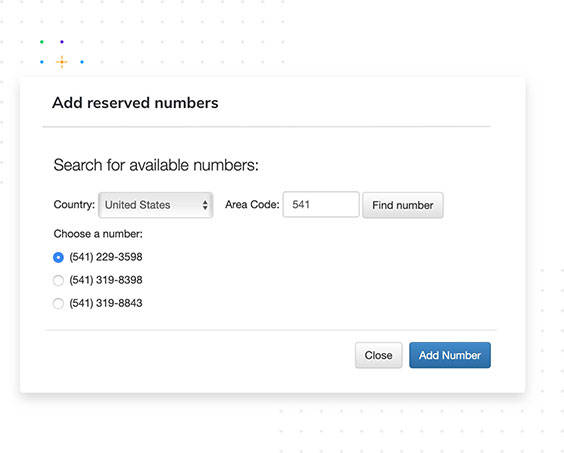Screen dimensions: 564x453
Task: Choose the (541) 319-8398 radio option
Action: tap(58, 280)
